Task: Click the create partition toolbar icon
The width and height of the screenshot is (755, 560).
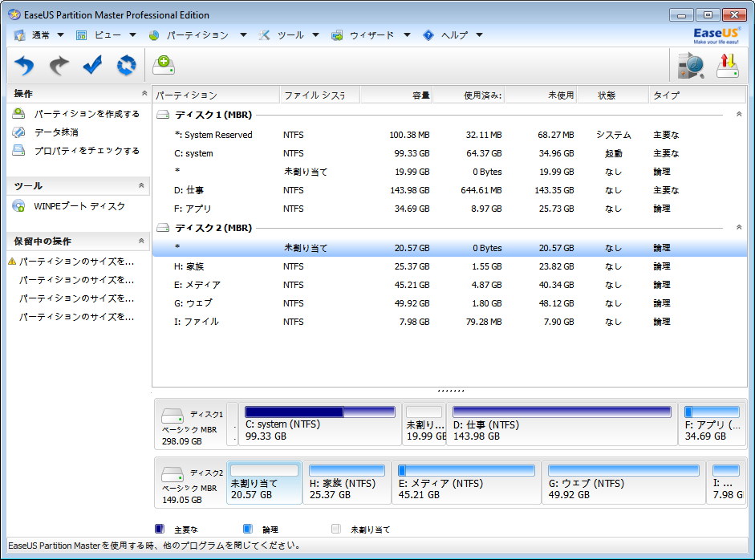Action: point(164,65)
